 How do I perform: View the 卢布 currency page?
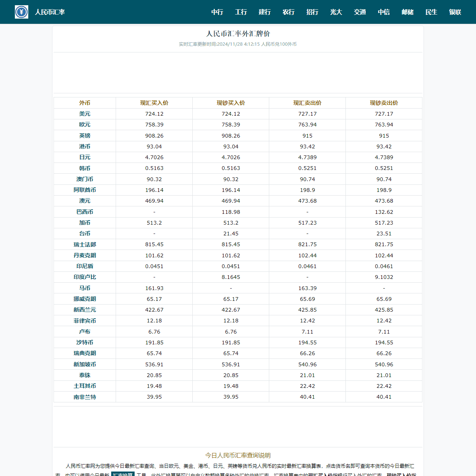point(85,332)
